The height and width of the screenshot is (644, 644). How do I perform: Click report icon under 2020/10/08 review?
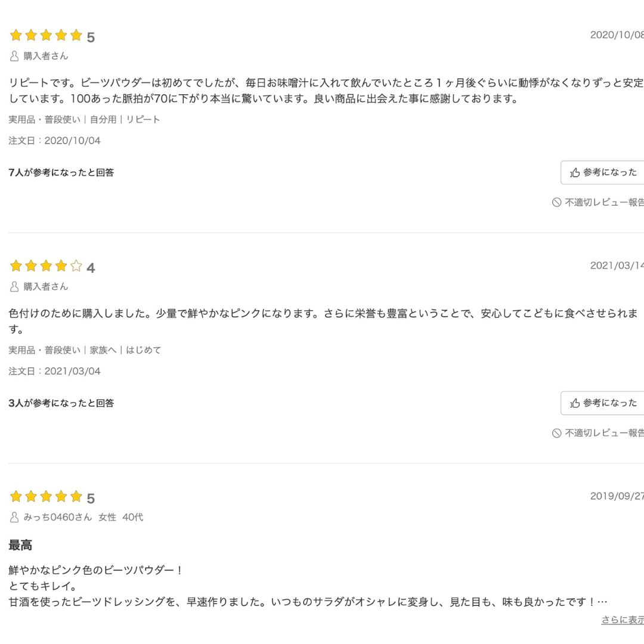click(556, 203)
